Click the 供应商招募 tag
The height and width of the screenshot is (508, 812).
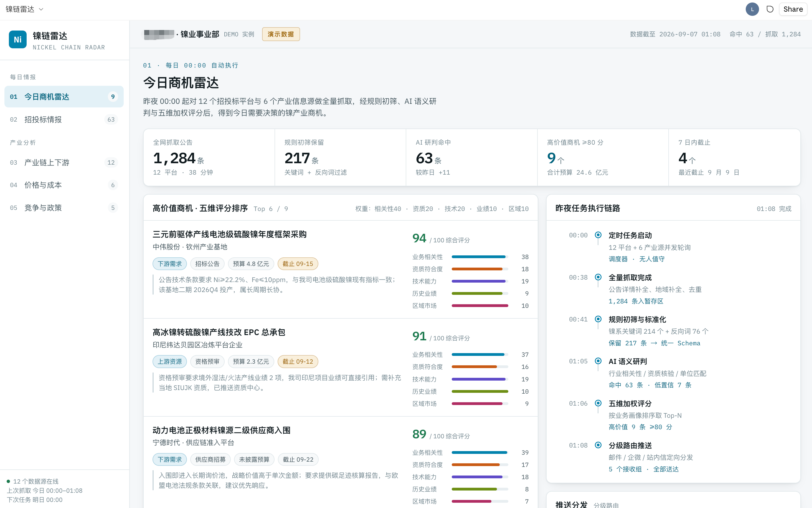point(210,460)
